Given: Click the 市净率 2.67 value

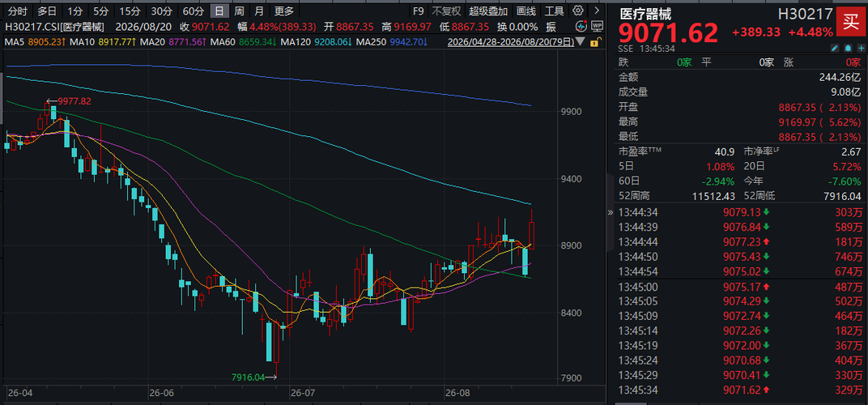Looking at the screenshot, I should pyautogui.click(x=851, y=152).
